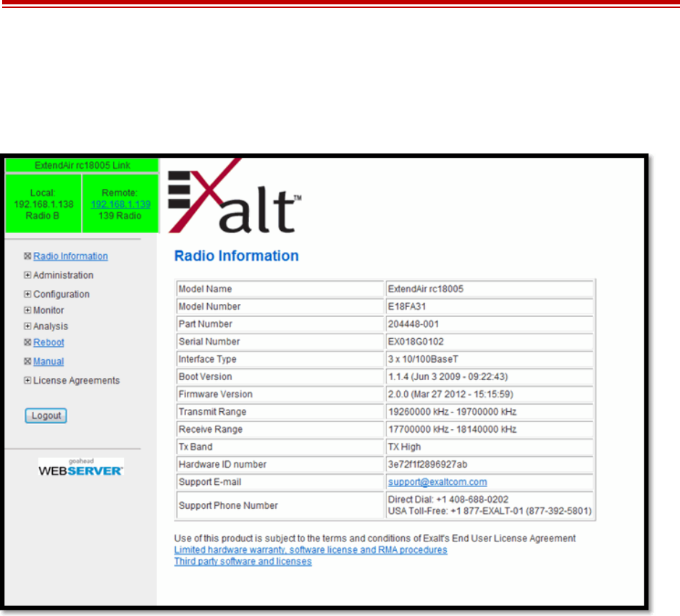Click the Firmware Version label cell
The image size is (680, 616).
point(280,395)
